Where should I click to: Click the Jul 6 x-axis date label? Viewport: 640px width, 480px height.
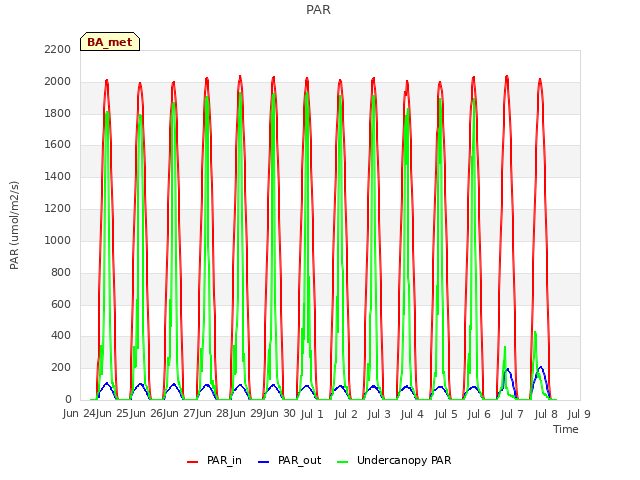pyautogui.click(x=479, y=414)
